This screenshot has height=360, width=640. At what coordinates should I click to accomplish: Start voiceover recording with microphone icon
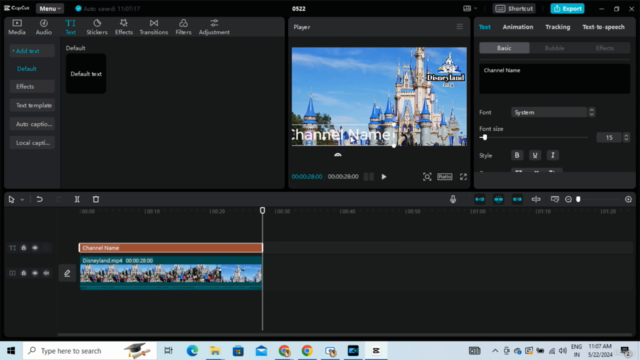453,199
